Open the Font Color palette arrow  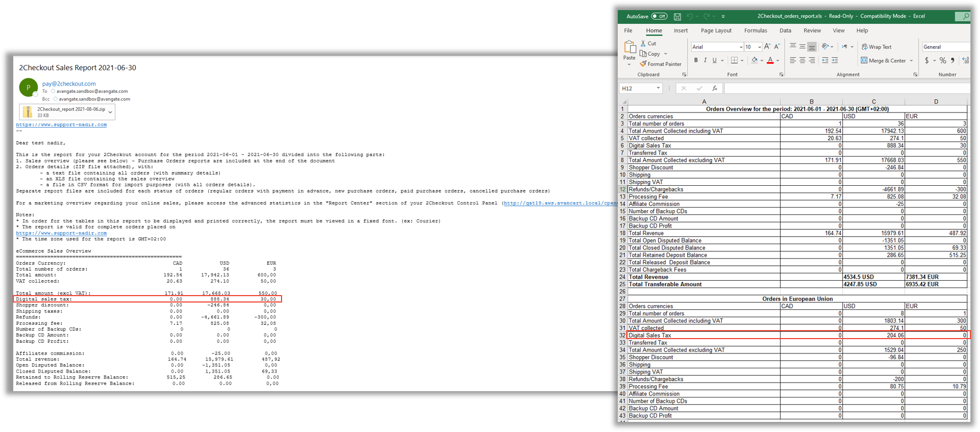[778, 61]
